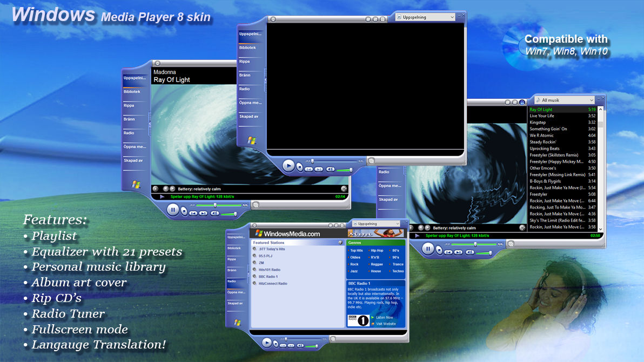644x362 pixels.
Task: Select the song Uprocking Beats
Action: point(562,149)
